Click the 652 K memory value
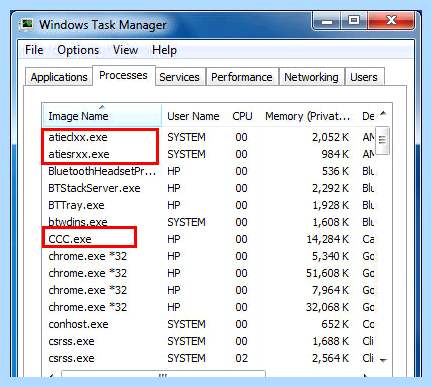Image resolution: width=432 pixels, height=387 pixels. (335, 324)
